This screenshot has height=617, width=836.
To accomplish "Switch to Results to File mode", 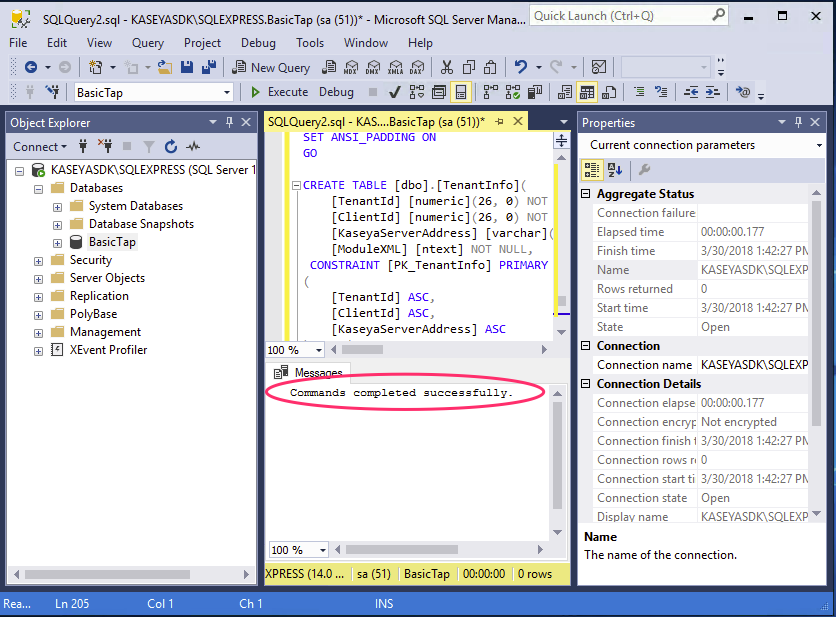I will tap(609, 92).
